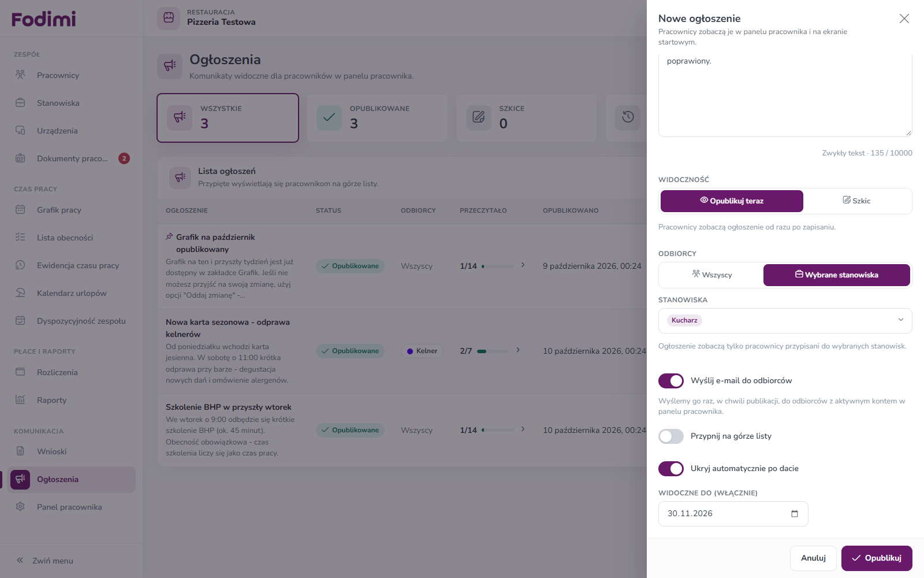
Task: Click into the announcement text area
Action: point(785,95)
